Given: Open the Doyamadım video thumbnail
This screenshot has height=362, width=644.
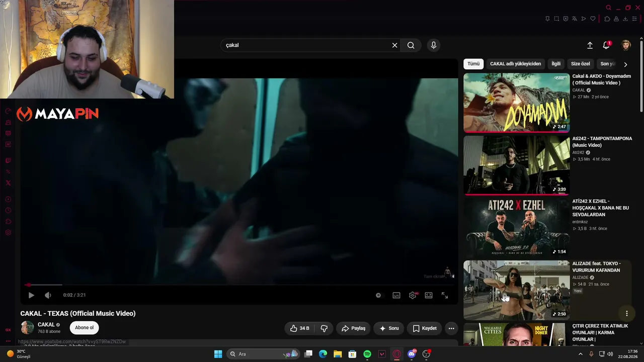Looking at the screenshot, I should coord(516,103).
